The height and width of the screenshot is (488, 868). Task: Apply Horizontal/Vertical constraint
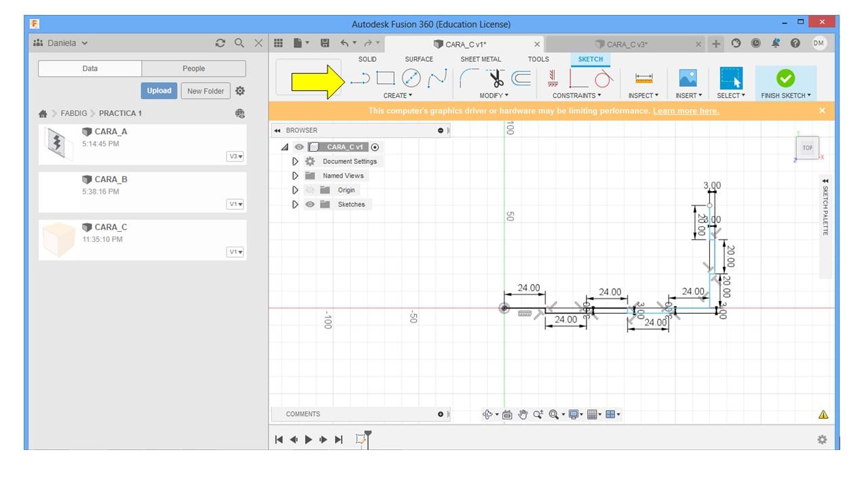pos(553,79)
